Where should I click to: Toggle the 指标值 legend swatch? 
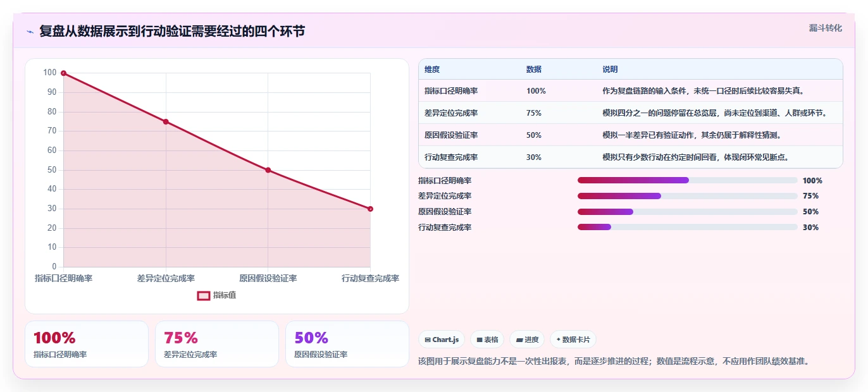coord(203,295)
